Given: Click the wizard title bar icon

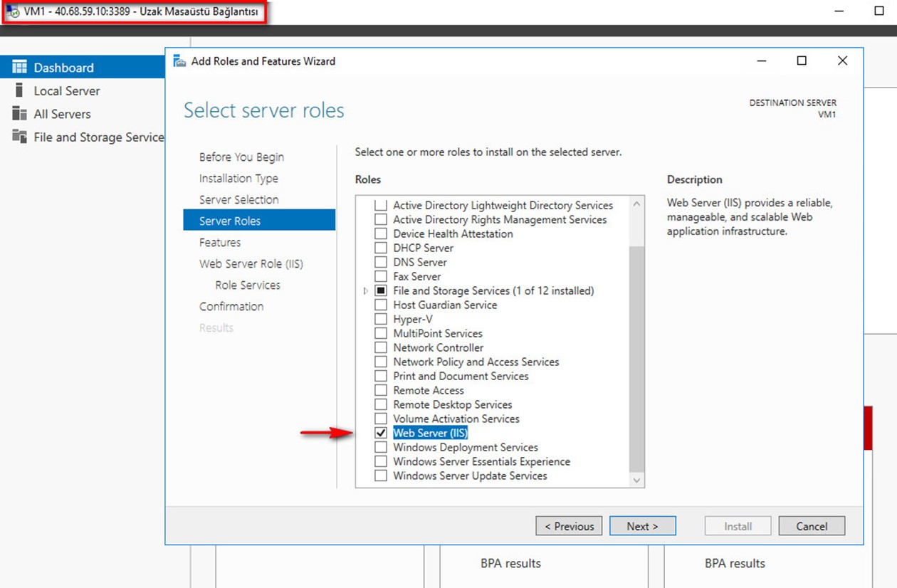Looking at the screenshot, I should 180,61.
